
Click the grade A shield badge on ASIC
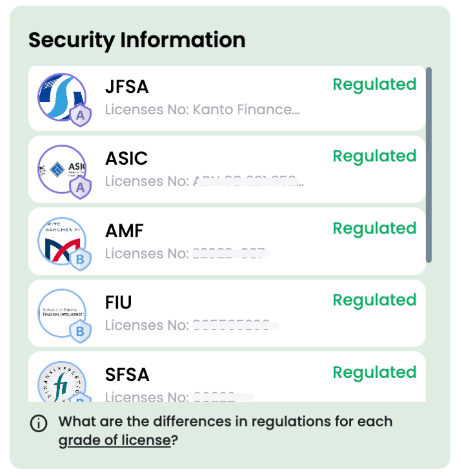click(x=80, y=188)
